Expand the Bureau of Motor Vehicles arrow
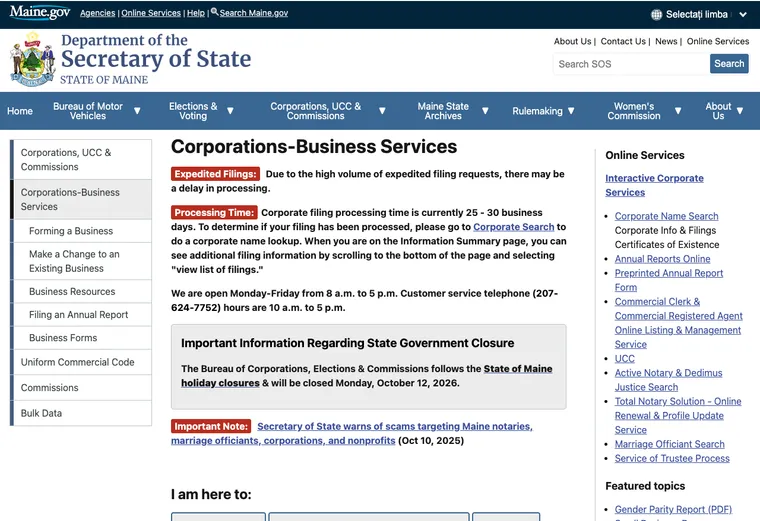This screenshot has height=521, width=760. [137, 111]
